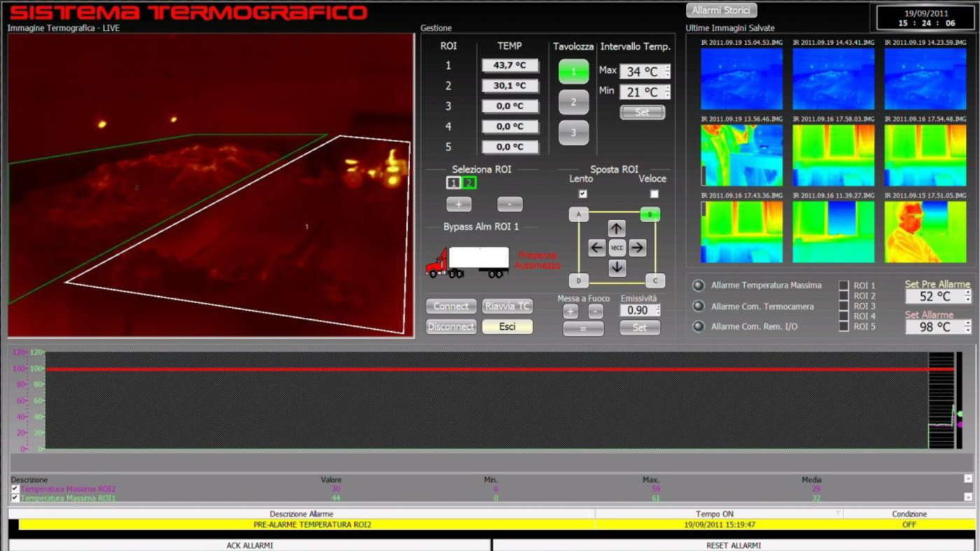Select ROI 2 in Seleziona ROI

[469, 183]
